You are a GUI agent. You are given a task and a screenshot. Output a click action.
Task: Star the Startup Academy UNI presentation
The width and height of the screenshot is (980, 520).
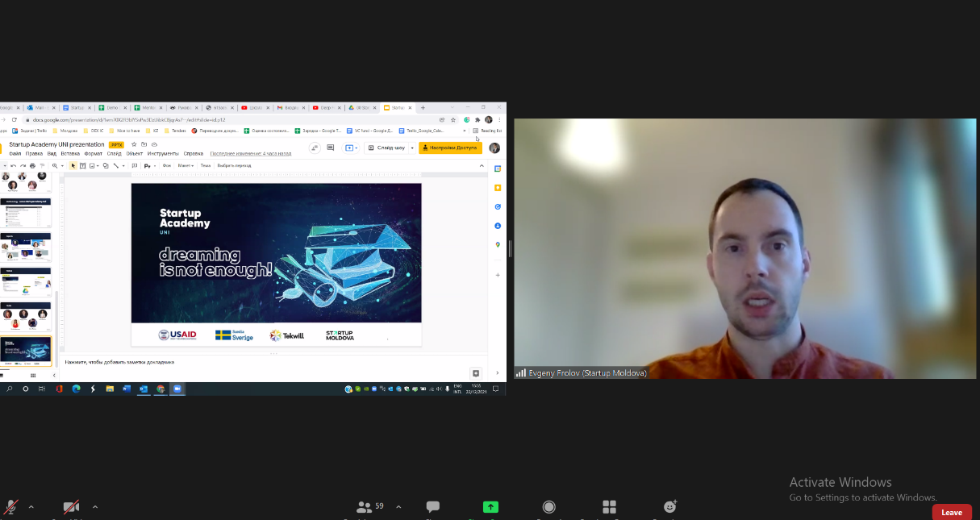pos(134,144)
